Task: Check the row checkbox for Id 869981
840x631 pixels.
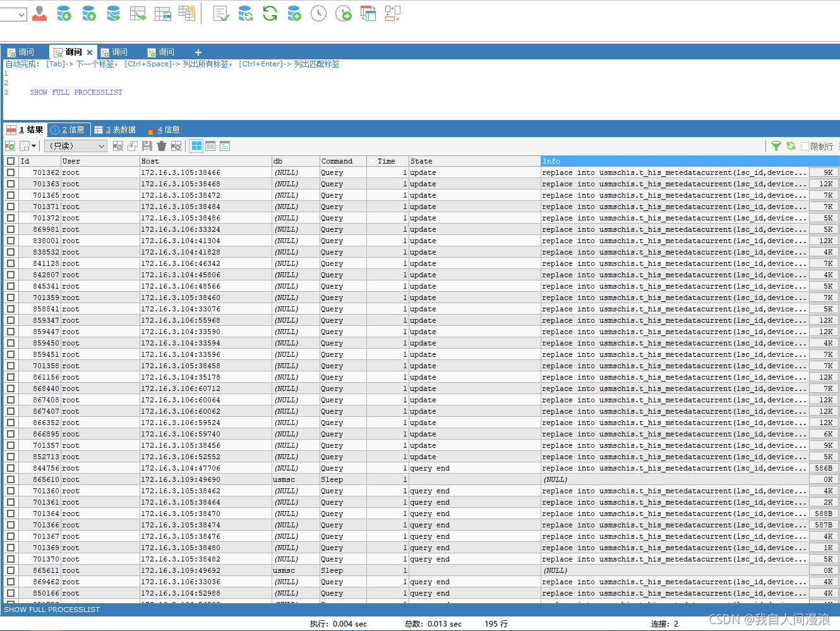Action: pyautogui.click(x=11, y=229)
